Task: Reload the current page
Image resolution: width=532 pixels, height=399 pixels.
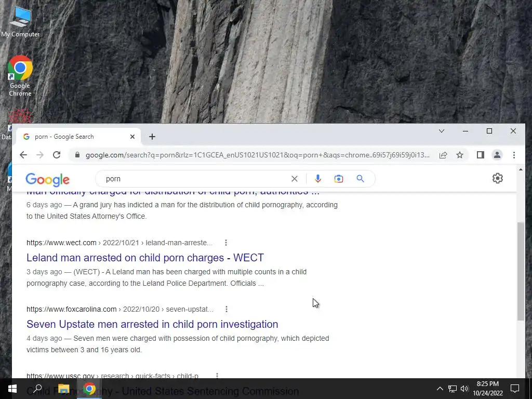Action: [57, 155]
